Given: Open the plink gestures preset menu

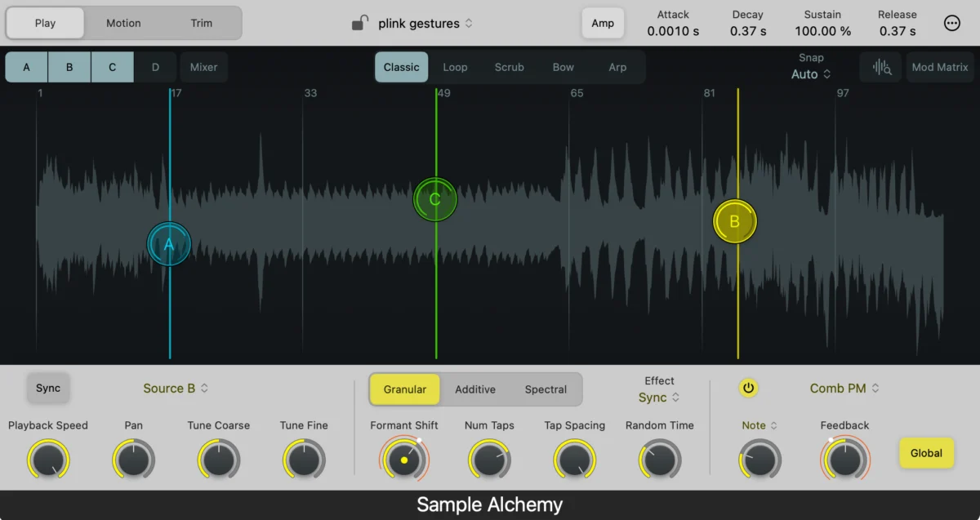Looking at the screenshot, I should click(425, 24).
